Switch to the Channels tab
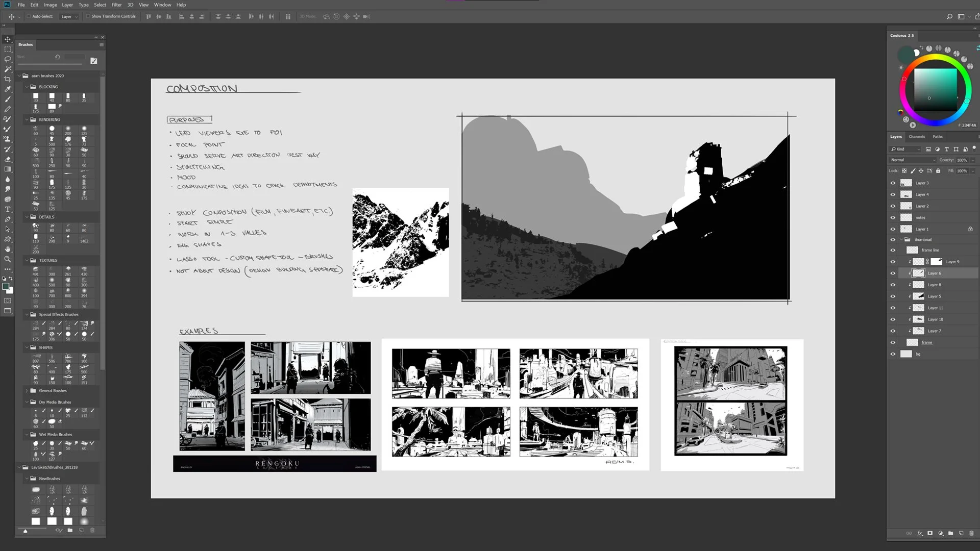 coord(917,137)
